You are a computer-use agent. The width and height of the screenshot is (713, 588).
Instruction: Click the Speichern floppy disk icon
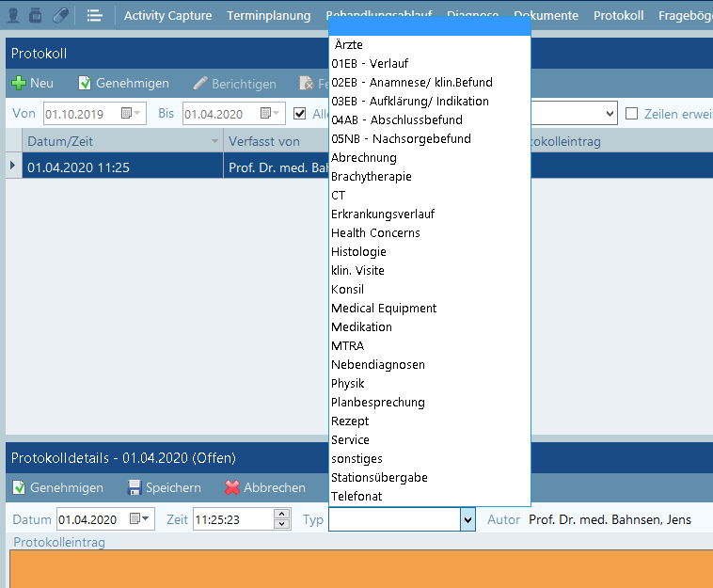[135, 488]
